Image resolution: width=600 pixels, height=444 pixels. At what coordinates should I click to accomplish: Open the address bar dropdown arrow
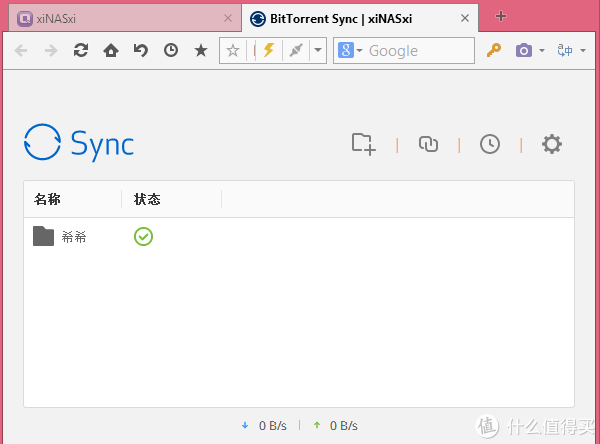[x=318, y=50]
